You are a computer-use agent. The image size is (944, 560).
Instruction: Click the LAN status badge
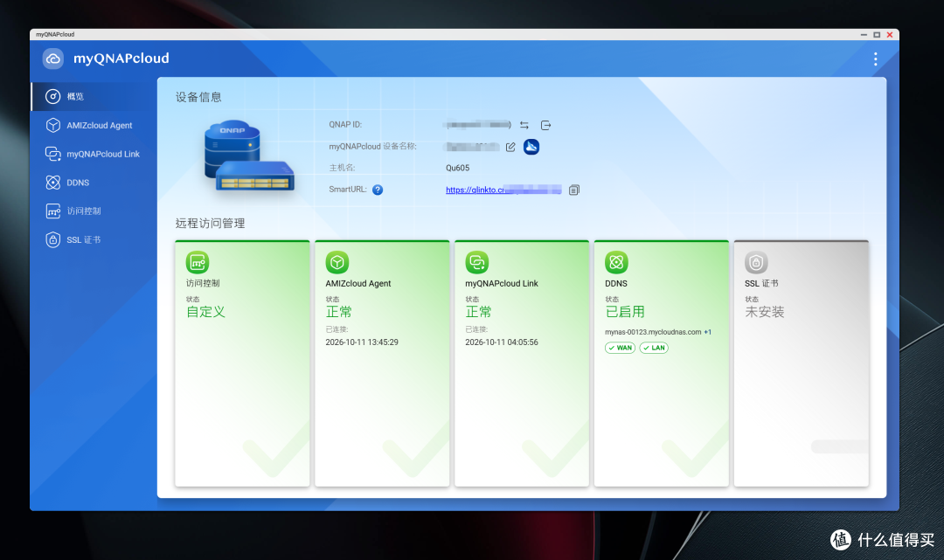(x=654, y=348)
